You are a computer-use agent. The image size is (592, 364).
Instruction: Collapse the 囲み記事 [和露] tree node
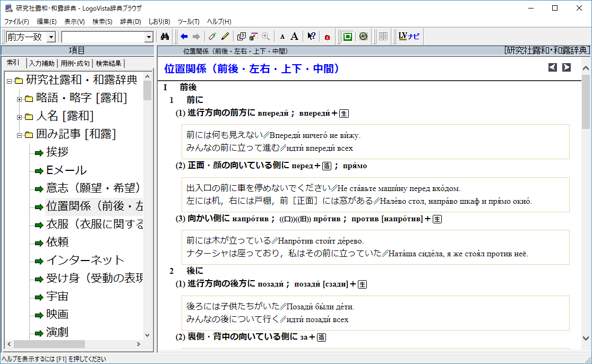point(20,135)
